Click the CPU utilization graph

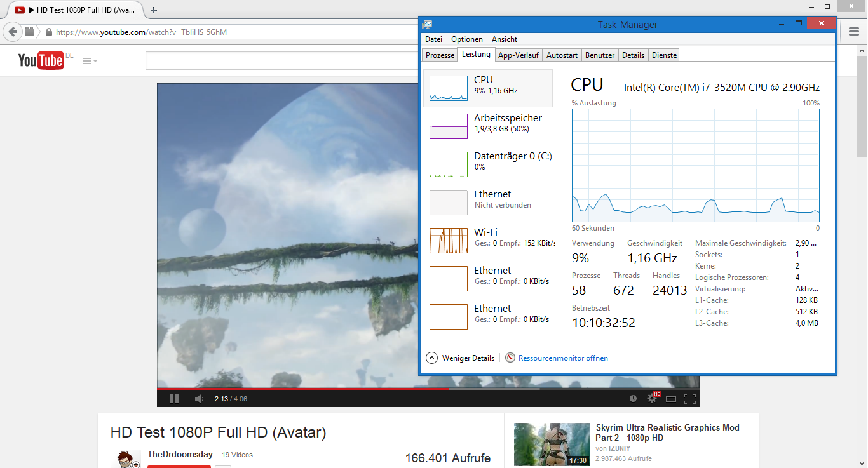[x=696, y=165]
